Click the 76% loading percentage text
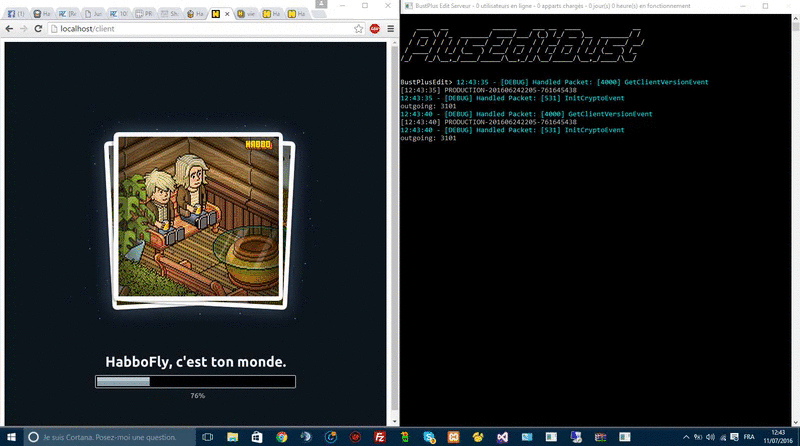Image resolution: width=800 pixels, height=446 pixels. pos(197,395)
